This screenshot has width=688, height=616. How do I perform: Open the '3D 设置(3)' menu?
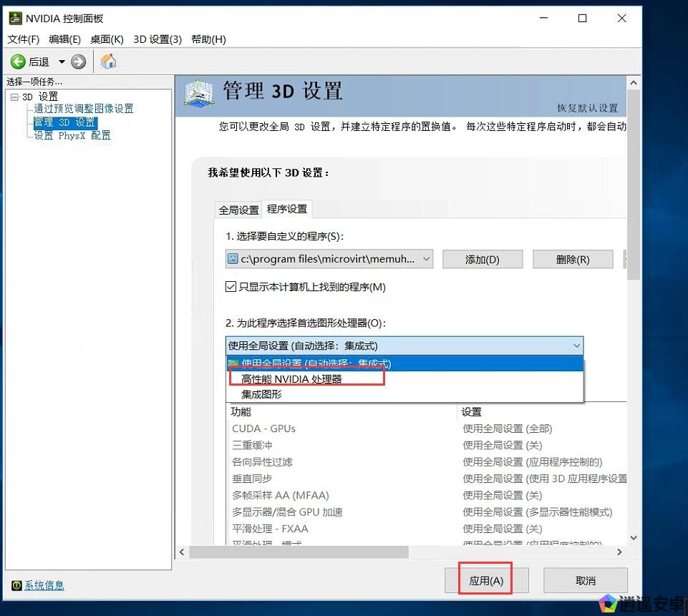coord(158,39)
